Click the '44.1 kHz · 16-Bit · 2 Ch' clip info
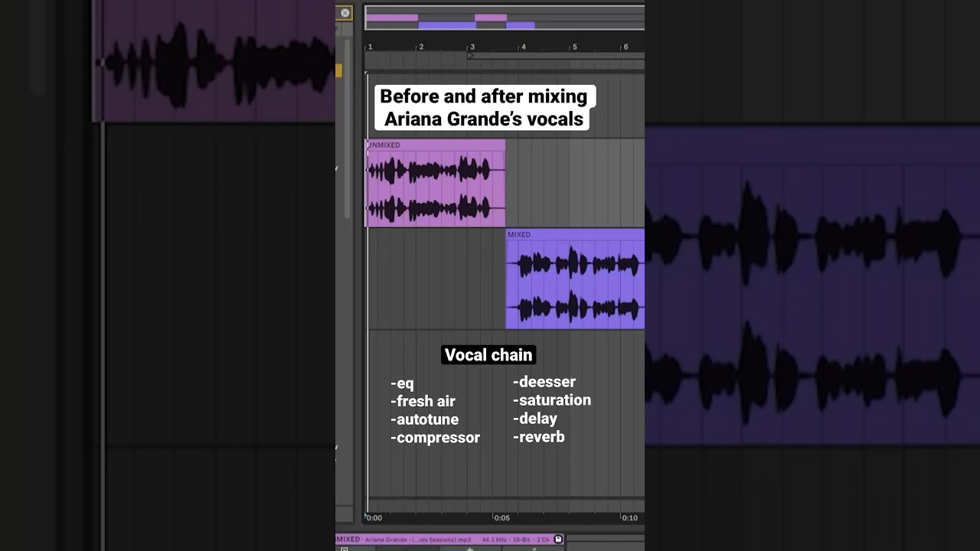The width and height of the screenshot is (980, 551). [x=515, y=540]
